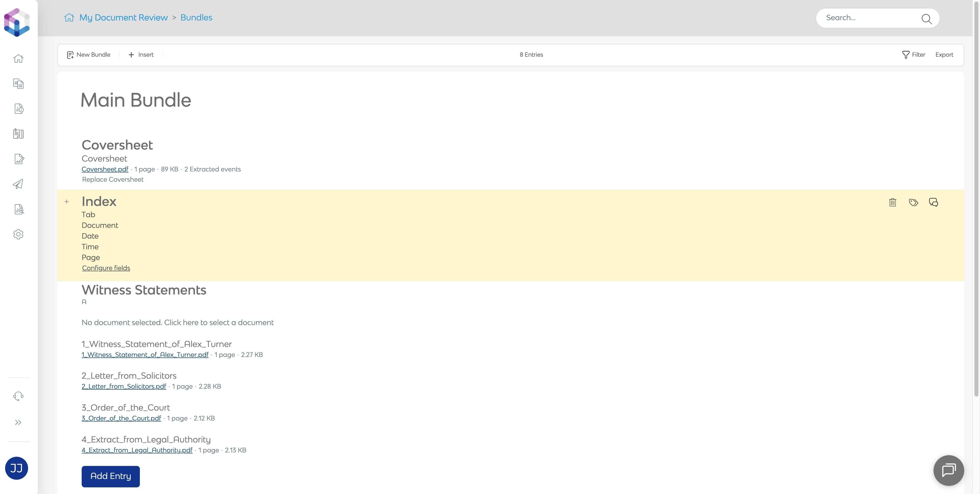Click the support headset icon
980x494 pixels.
(18, 396)
